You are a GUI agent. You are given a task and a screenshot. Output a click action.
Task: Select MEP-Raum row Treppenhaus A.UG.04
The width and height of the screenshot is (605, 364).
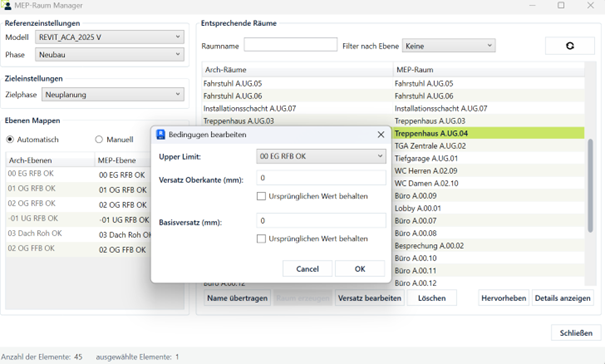coord(488,133)
